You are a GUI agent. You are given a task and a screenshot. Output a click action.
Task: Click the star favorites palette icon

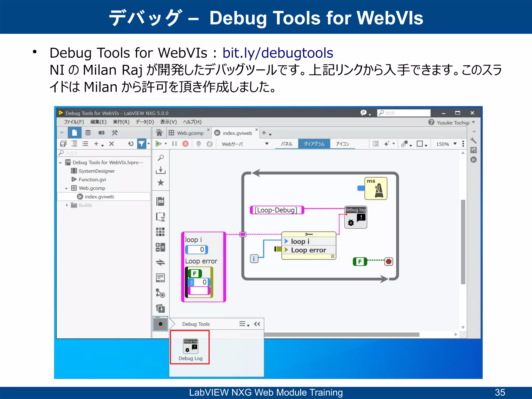pos(161,183)
